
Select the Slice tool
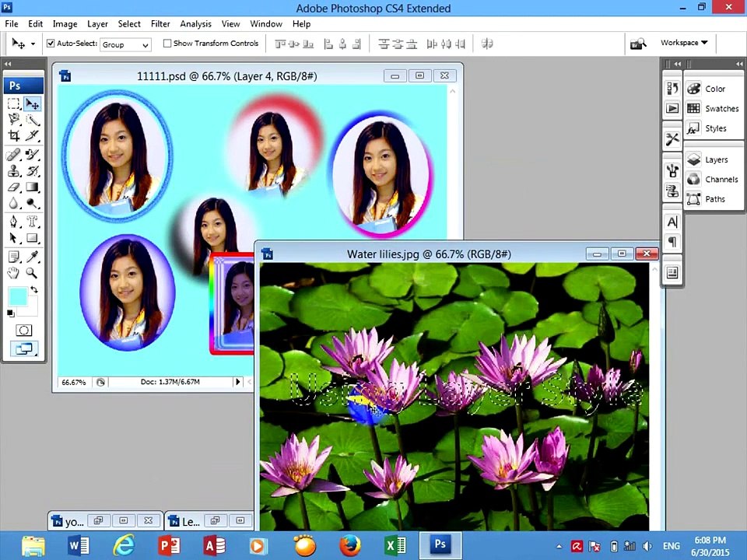click(33, 135)
